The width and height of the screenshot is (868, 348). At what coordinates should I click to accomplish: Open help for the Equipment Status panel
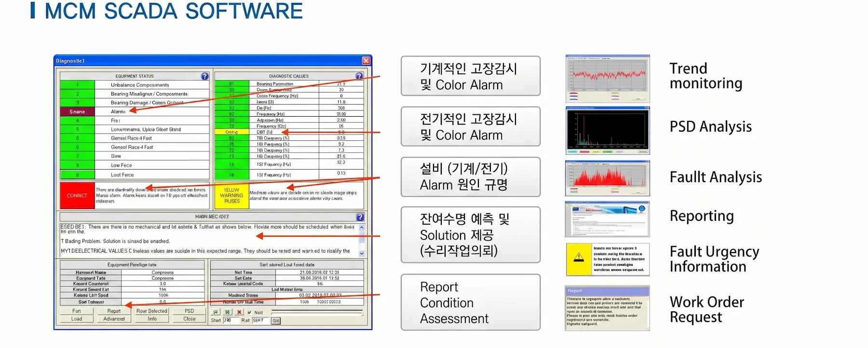205,76
